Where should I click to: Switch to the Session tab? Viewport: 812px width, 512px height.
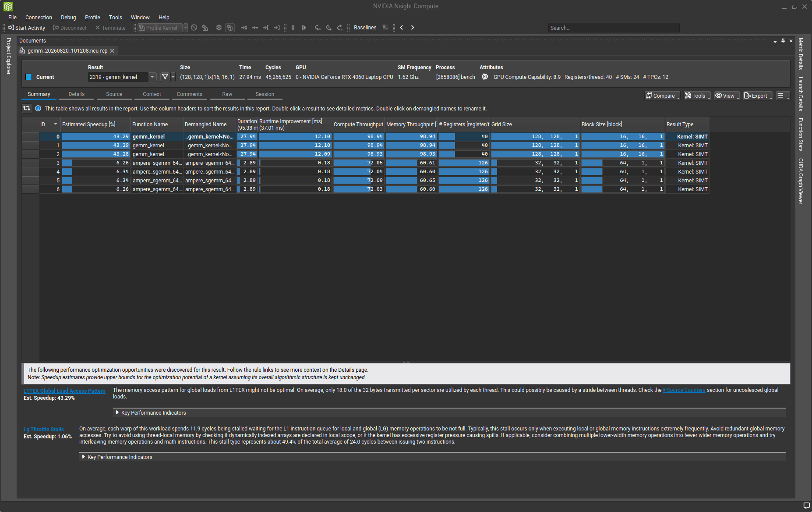click(265, 94)
